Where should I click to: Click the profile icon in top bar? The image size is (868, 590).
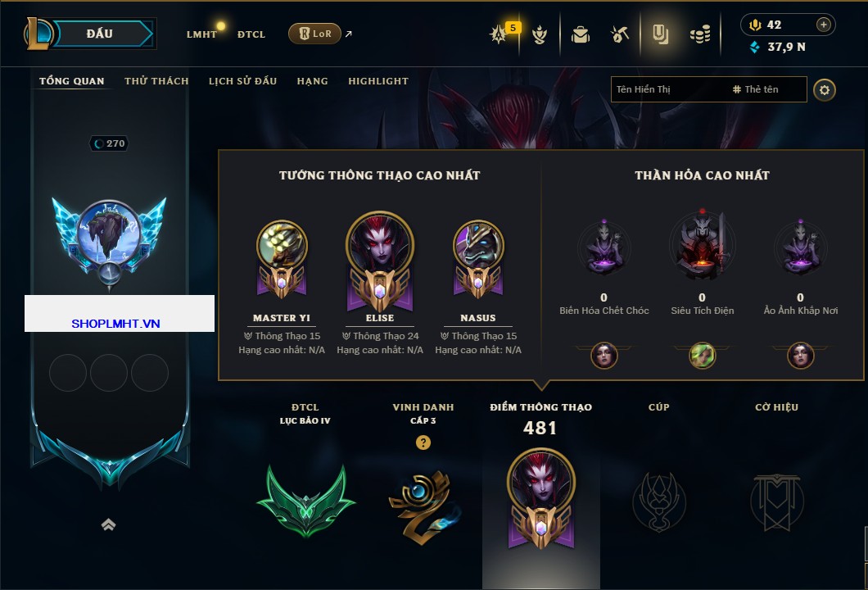(x=660, y=34)
